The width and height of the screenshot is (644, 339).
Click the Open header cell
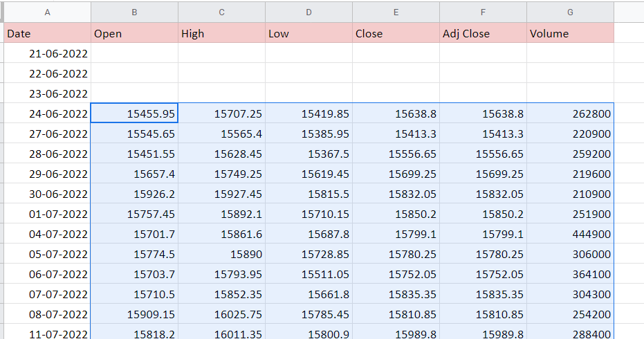134,33
